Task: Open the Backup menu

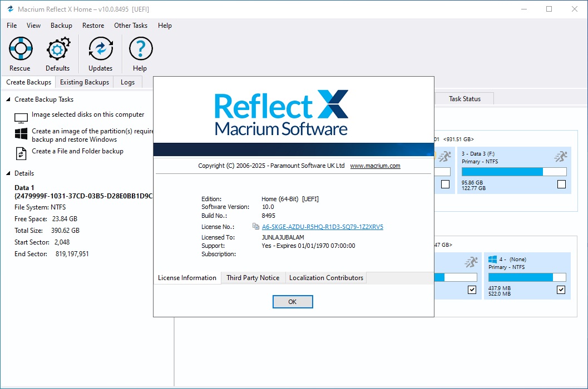Action: pyautogui.click(x=62, y=26)
